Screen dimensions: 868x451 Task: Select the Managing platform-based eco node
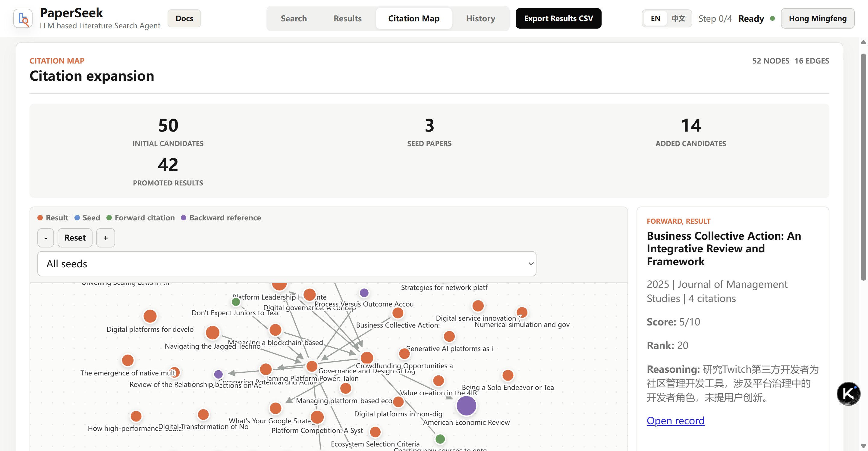coord(345,388)
